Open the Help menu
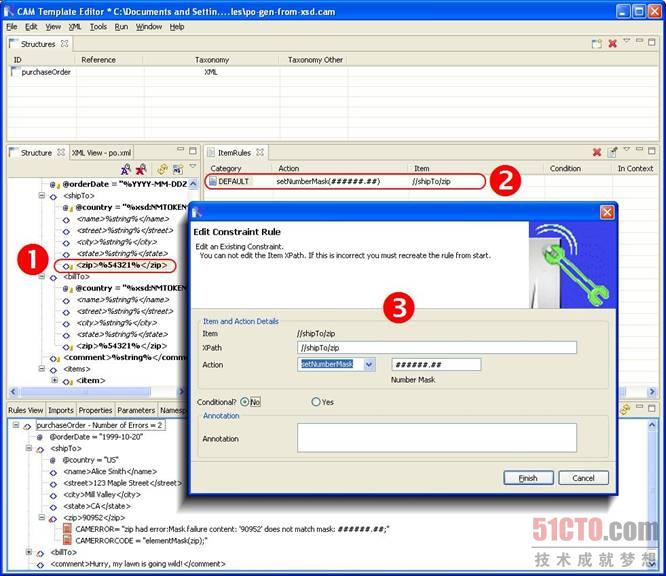666x576 pixels. click(177, 27)
